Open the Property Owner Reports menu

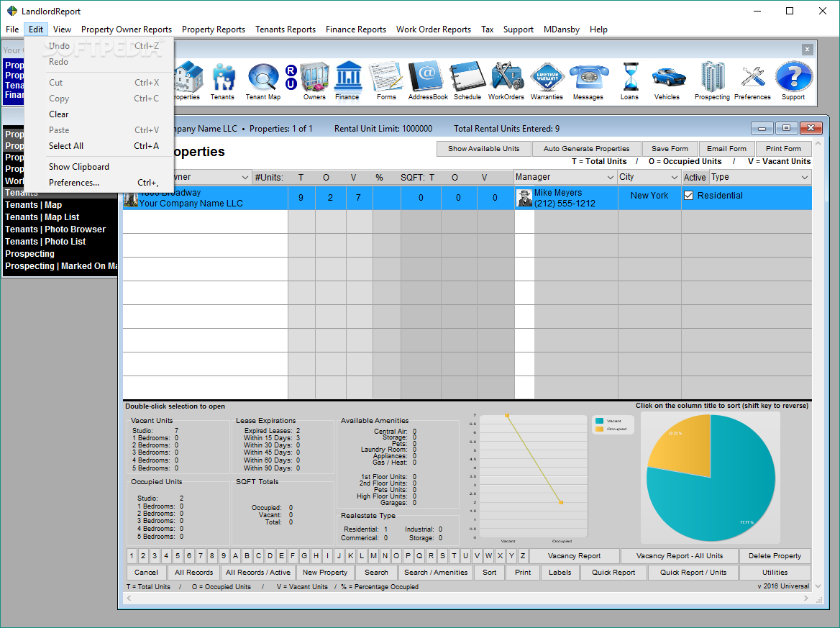(127, 29)
